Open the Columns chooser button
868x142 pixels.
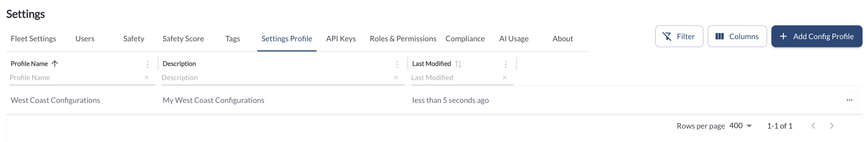pyautogui.click(x=737, y=36)
